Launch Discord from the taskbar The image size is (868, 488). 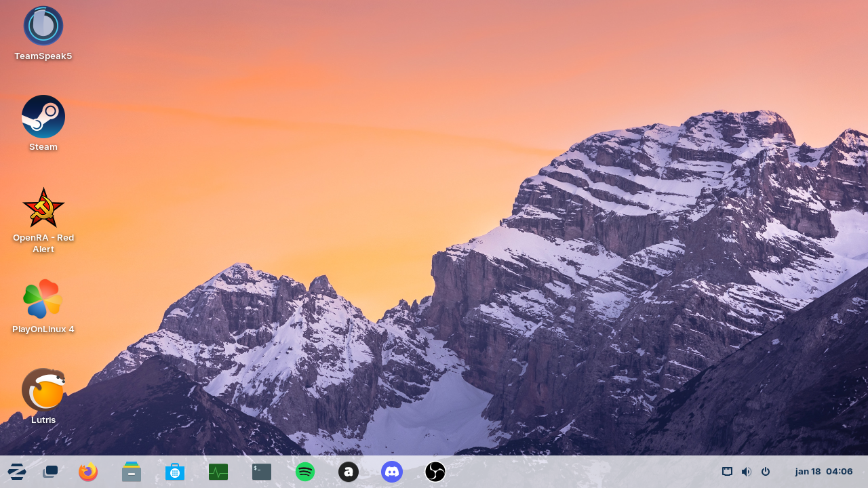click(x=392, y=472)
